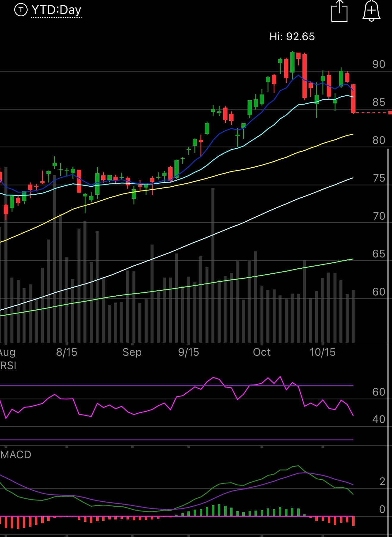Viewport: 392px width, 537px height.
Task: Tap the 90 price axis label
Action: 379,64
